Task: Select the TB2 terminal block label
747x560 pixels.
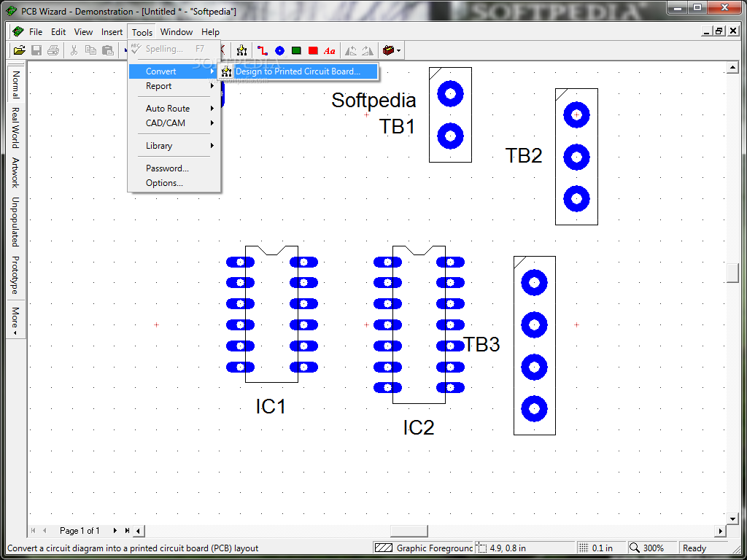Action: (524, 156)
